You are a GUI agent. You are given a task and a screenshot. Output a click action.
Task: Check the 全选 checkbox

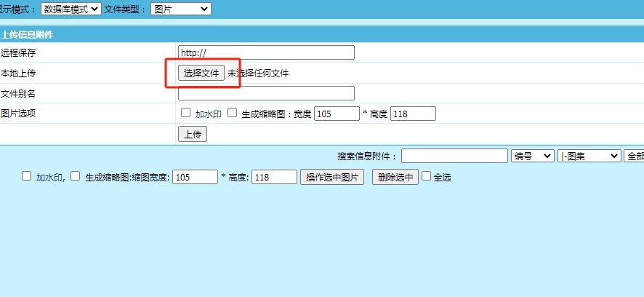click(427, 176)
